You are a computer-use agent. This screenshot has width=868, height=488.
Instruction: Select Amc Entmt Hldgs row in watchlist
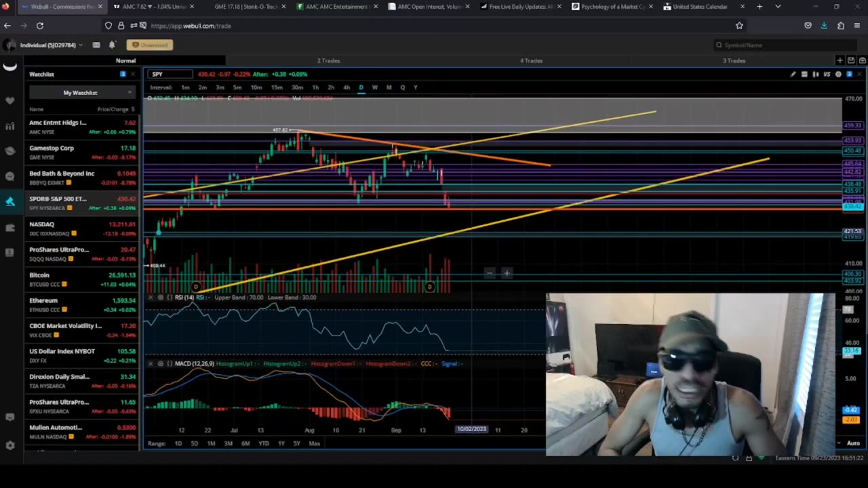click(82, 127)
